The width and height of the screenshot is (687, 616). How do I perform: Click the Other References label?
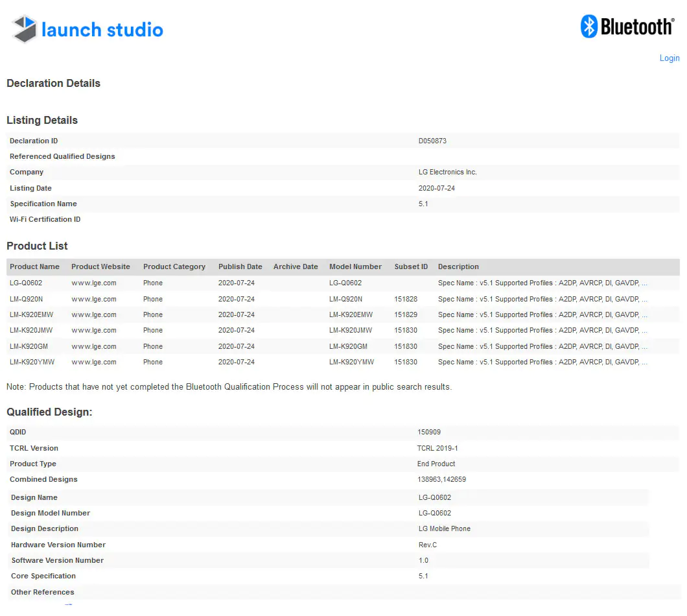[x=43, y=592]
